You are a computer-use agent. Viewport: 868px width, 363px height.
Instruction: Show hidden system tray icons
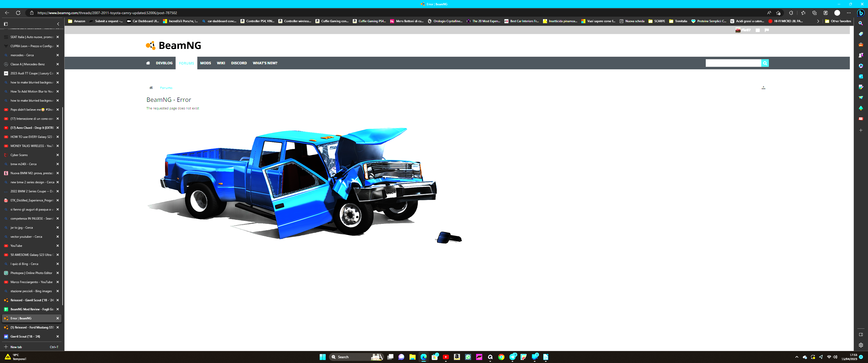797,357
